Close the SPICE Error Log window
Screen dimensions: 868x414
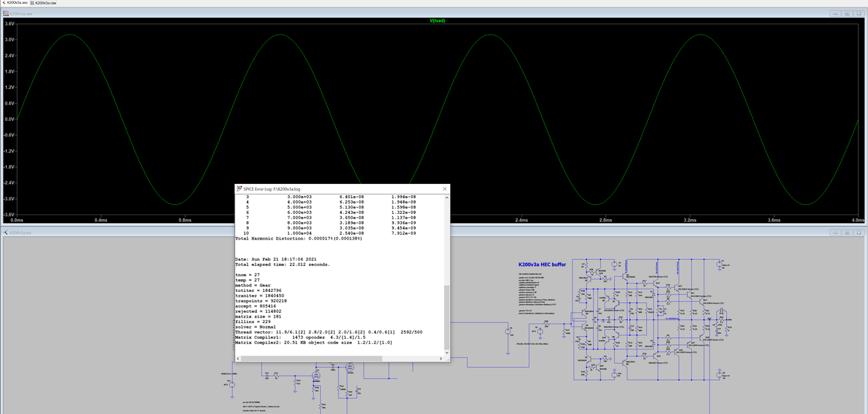click(444, 189)
